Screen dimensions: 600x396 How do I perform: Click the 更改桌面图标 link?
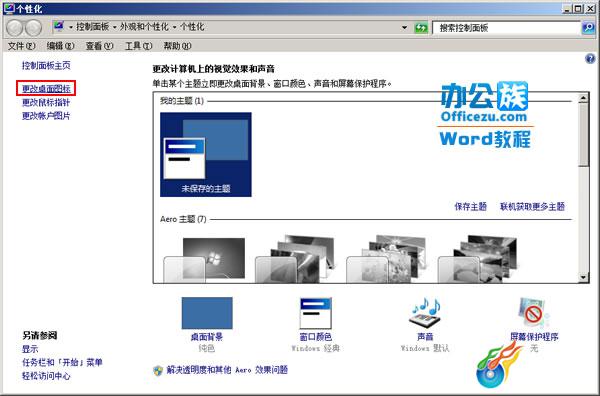[x=46, y=88]
